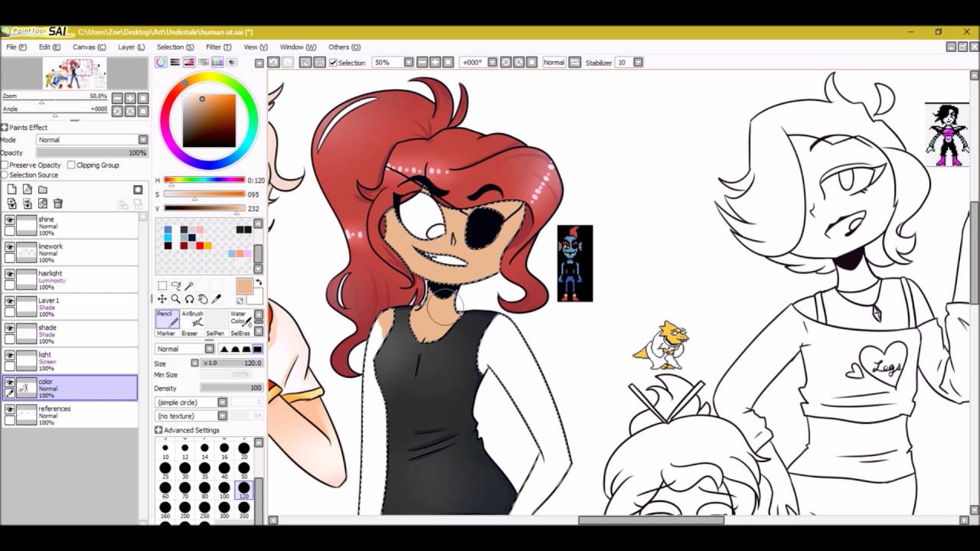
Task: Hide the shine layer
Action: click(x=9, y=220)
